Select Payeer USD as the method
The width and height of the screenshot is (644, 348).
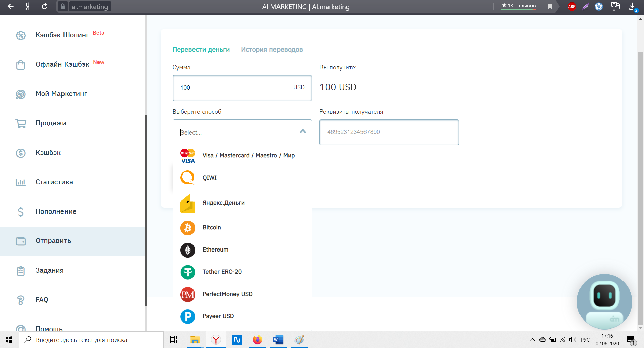coord(242,316)
